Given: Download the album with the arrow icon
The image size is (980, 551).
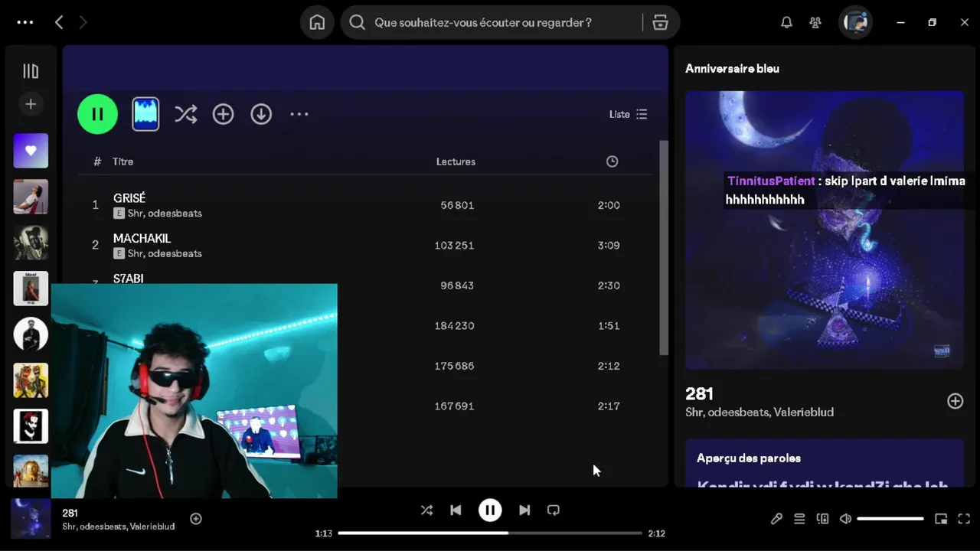Looking at the screenshot, I should [x=261, y=114].
